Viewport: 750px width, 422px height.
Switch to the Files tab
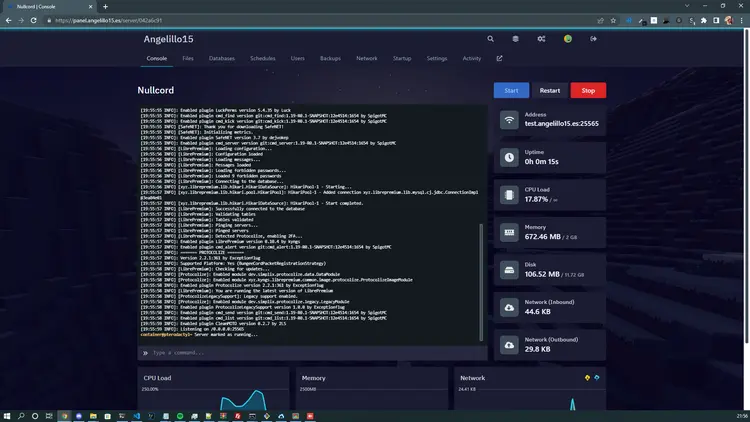coord(188,58)
